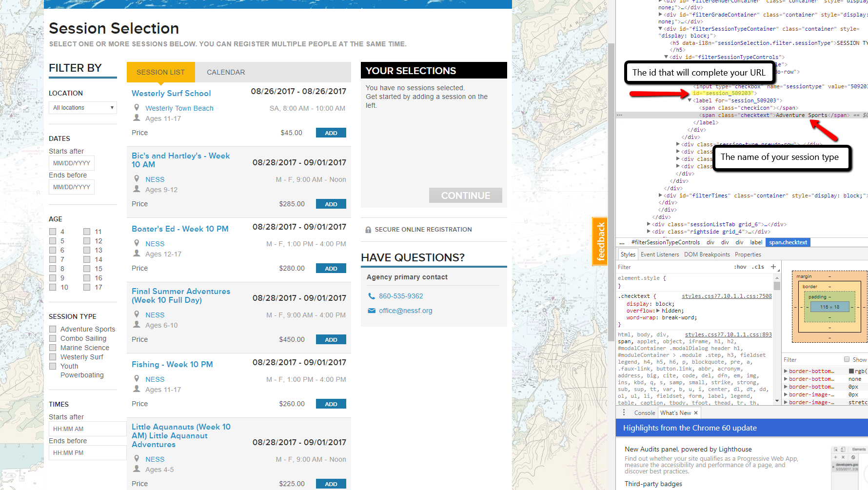Click the phone icon beside 860-535-9362

[x=372, y=296]
